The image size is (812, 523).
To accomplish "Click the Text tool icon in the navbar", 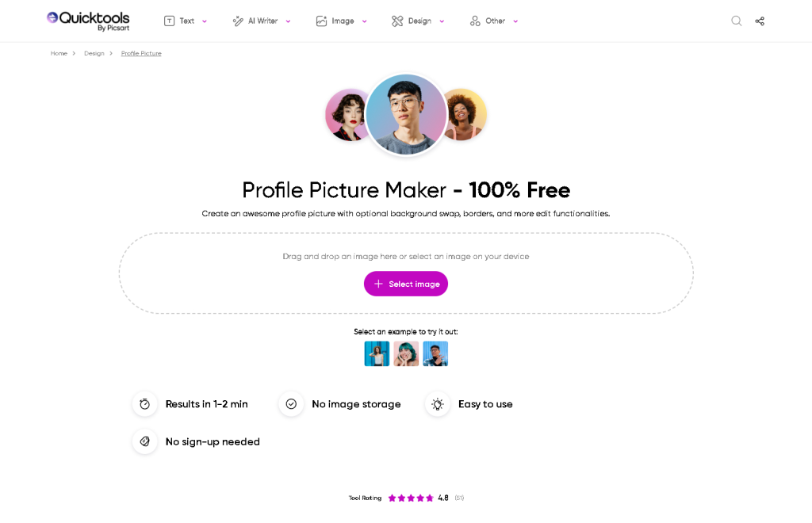I will 169,21.
